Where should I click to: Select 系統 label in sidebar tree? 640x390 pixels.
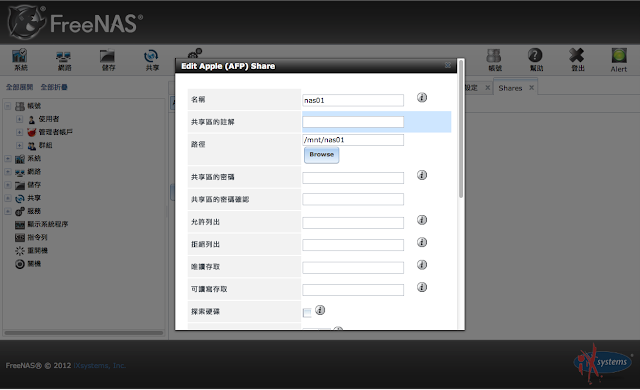point(34,158)
